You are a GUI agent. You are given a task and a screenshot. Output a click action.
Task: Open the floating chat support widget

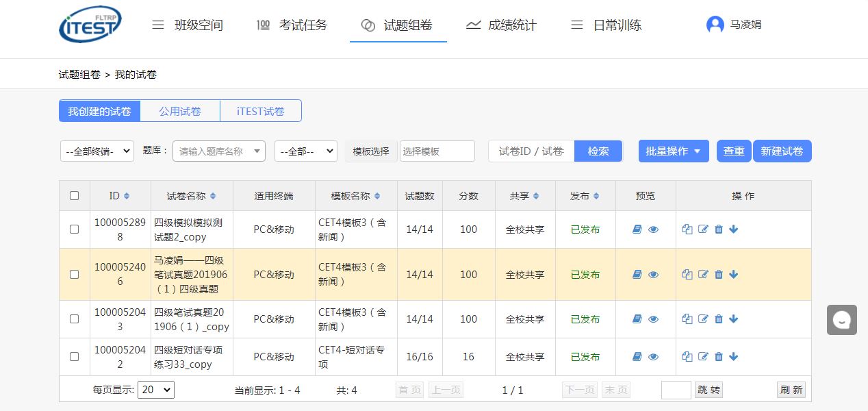841,320
